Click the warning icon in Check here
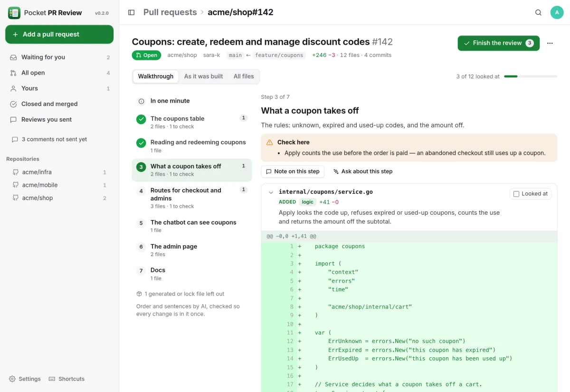Viewport: 570px width, 392px height. tap(270, 142)
